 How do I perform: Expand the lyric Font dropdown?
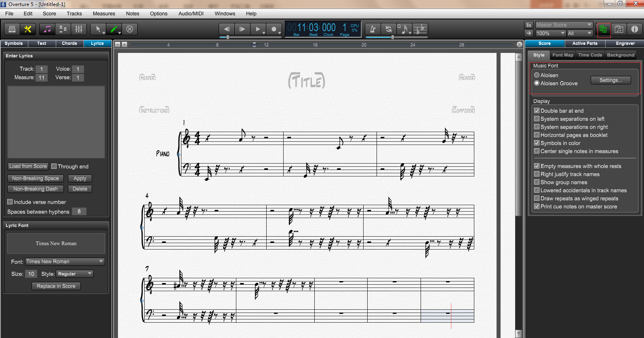65,262
